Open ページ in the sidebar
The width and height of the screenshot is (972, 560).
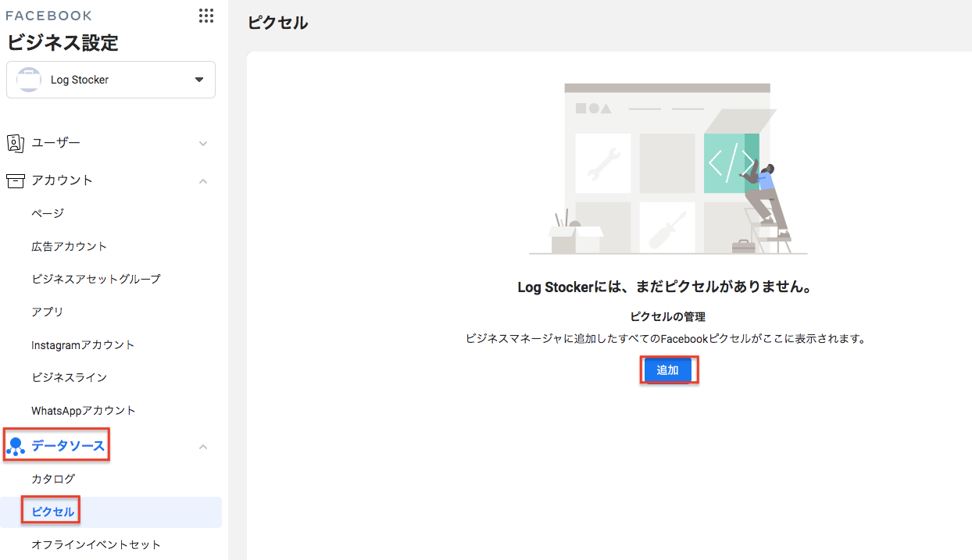[x=48, y=213]
